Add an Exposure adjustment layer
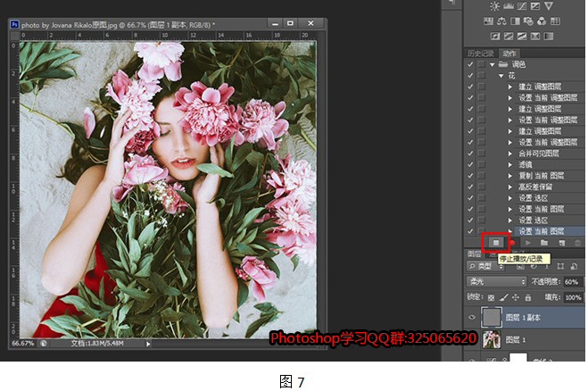 [535, 6]
